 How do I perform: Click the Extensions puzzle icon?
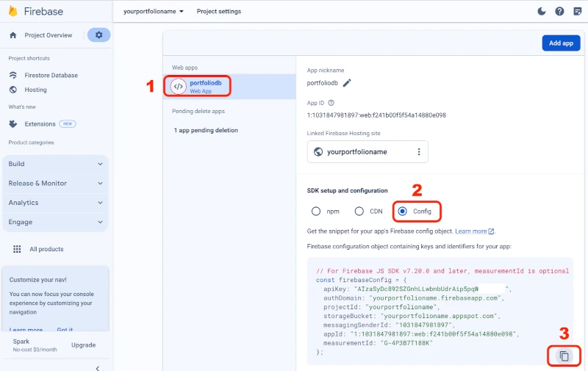click(13, 123)
